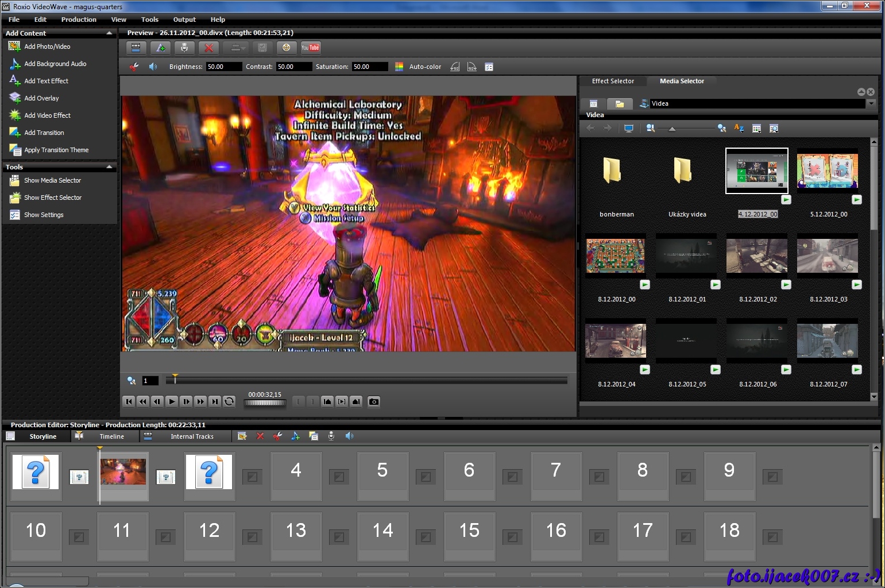Viewport: 885px width, 588px height.
Task: Click the scissors trim icon beside Brightness
Action: [x=134, y=67]
